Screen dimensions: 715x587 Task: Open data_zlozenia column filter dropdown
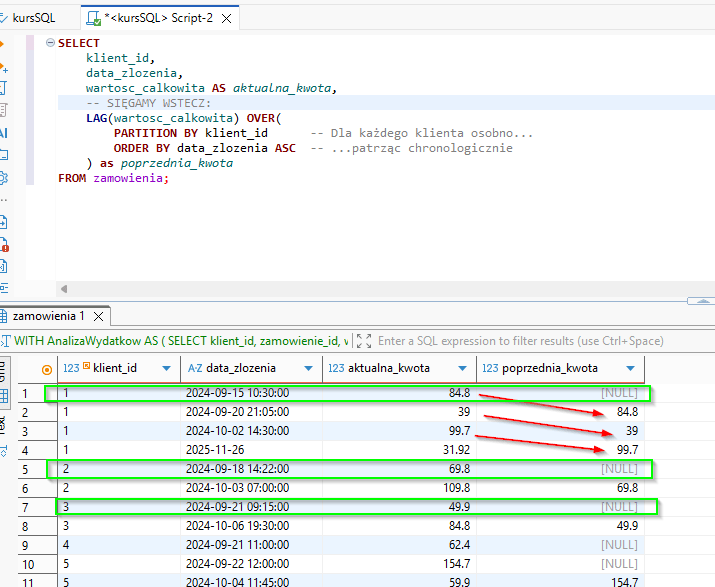click(x=307, y=368)
